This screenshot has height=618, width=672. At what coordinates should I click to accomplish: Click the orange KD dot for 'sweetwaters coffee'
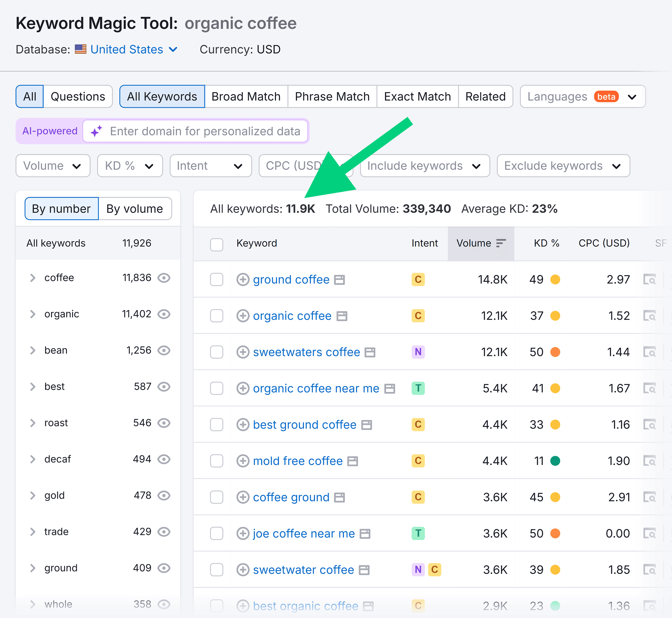point(555,352)
